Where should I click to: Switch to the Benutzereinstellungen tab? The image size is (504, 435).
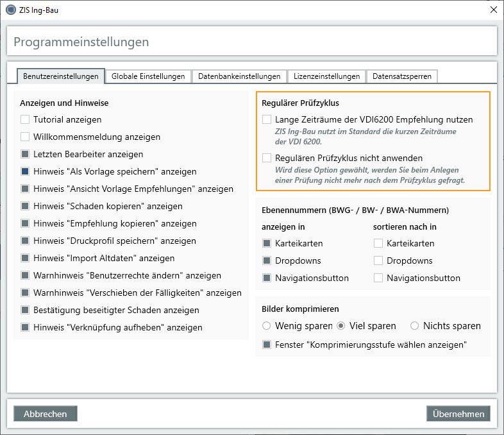pyautogui.click(x=61, y=76)
